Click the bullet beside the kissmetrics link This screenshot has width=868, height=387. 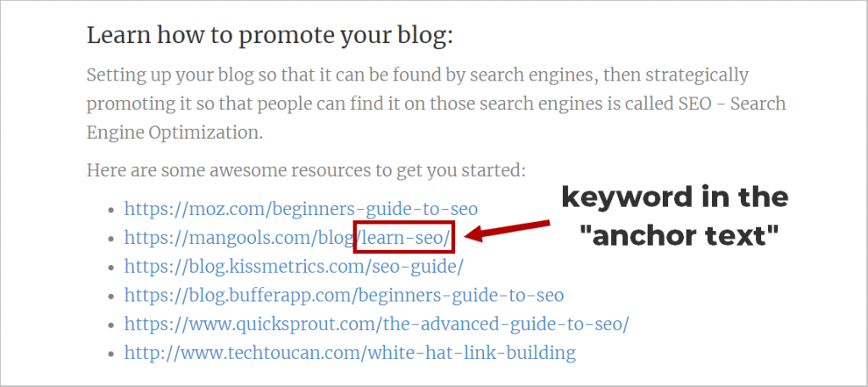click(110, 267)
